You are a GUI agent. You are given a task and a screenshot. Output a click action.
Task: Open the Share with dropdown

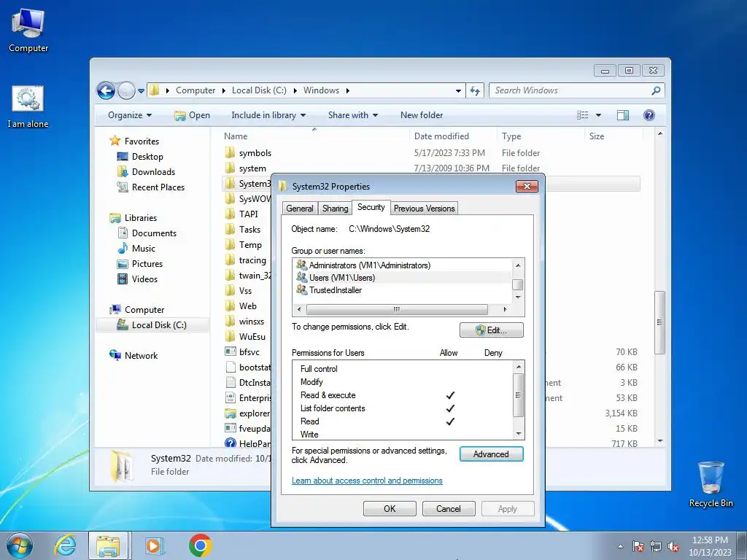[x=352, y=115]
